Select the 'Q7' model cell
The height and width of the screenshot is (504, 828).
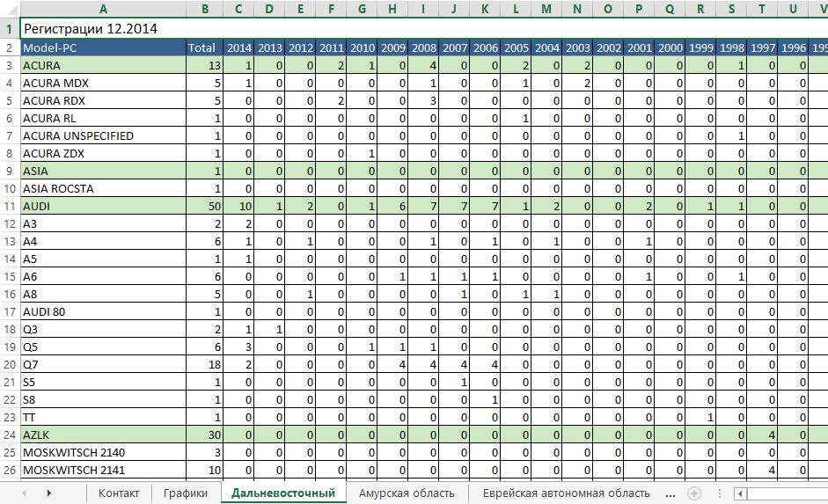103,365
